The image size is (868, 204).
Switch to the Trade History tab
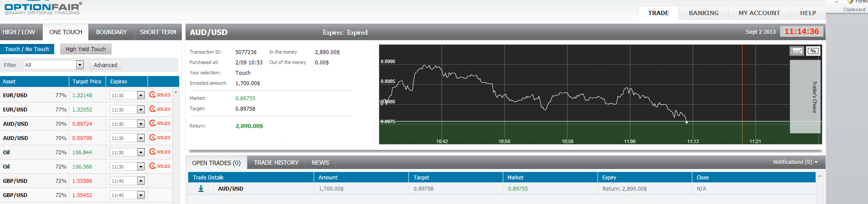[276, 163]
